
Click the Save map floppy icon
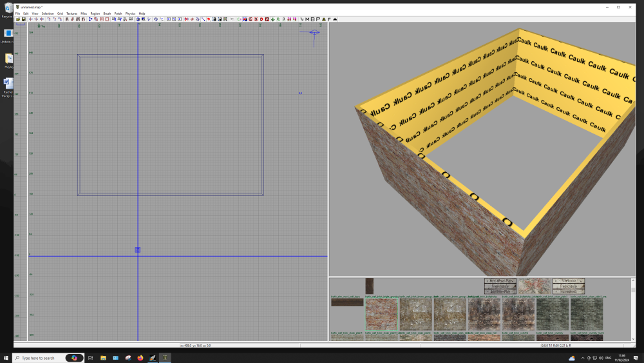coord(23,19)
